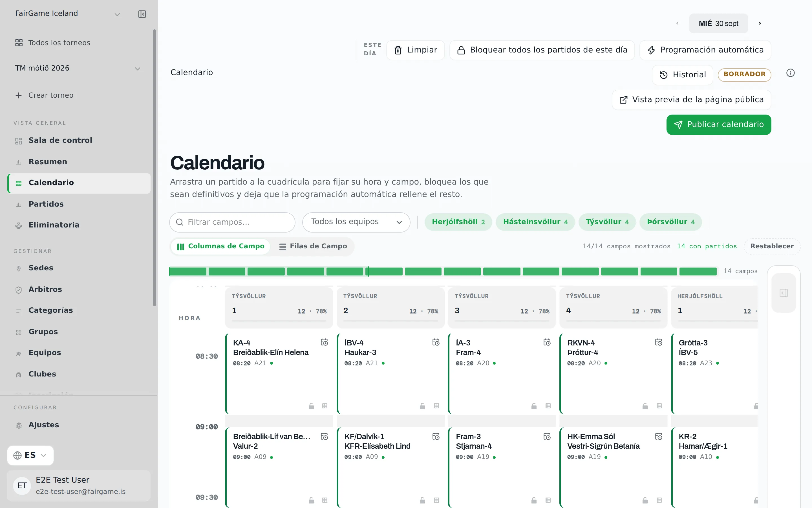Expand the right side panel icon
812x508 pixels.
pyautogui.click(x=784, y=293)
